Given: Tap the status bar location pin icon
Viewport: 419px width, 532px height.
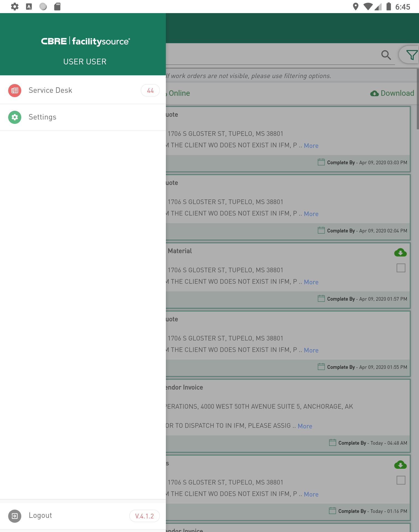Looking at the screenshot, I should pyautogui.click(x=355, y=7).
